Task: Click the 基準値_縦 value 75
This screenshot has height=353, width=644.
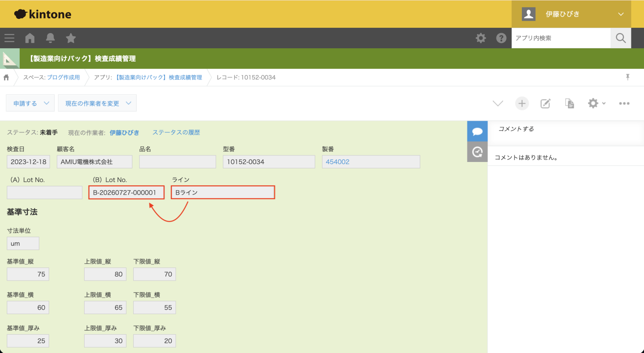Action: pyautogui.click(x=28, y=274)
